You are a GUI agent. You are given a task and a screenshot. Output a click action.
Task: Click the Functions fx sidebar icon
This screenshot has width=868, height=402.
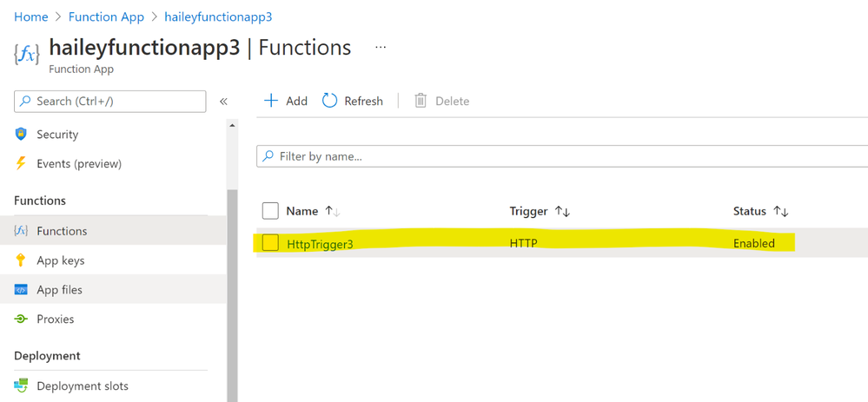[21, 231]
